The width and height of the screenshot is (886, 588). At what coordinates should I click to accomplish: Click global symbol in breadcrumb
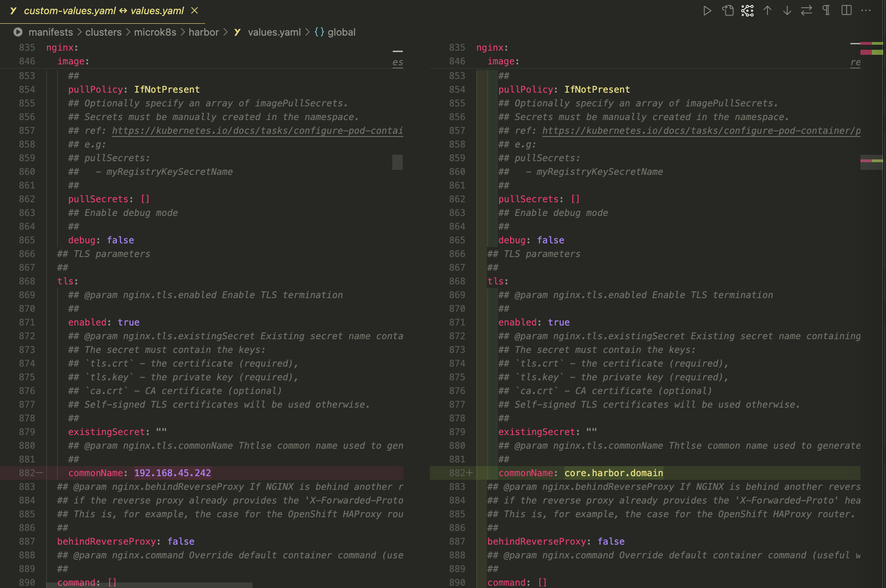(341, 32)
